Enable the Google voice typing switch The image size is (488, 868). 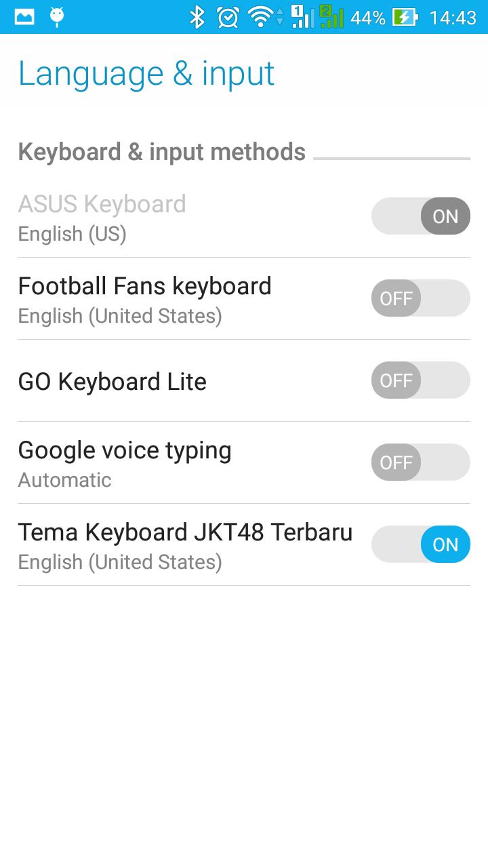click(x=420, y=462)
